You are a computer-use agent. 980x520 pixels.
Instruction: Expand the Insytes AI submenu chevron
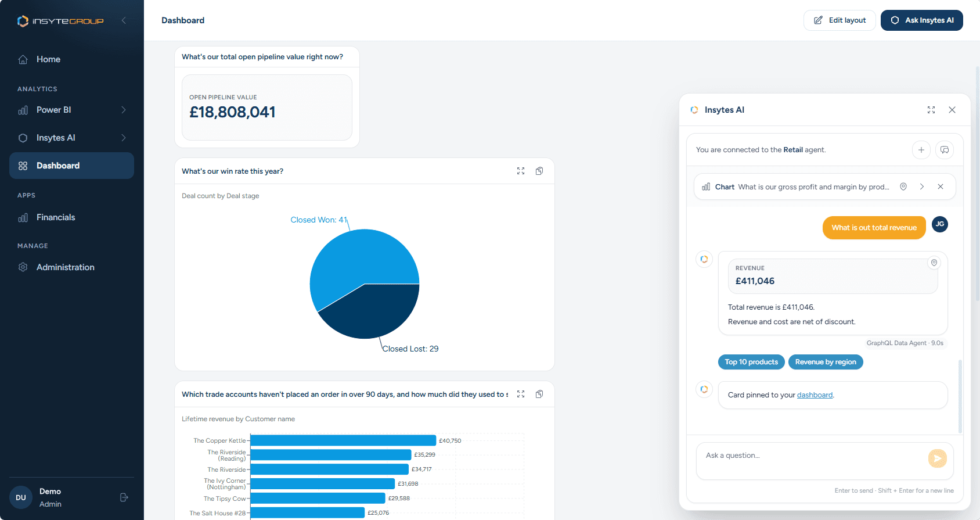point(124,138)
